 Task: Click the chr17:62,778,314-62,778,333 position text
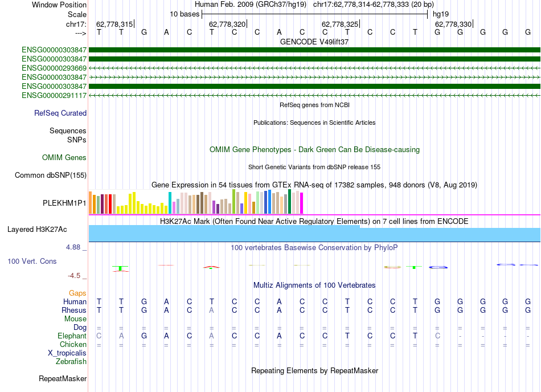[x=374, y=5]
